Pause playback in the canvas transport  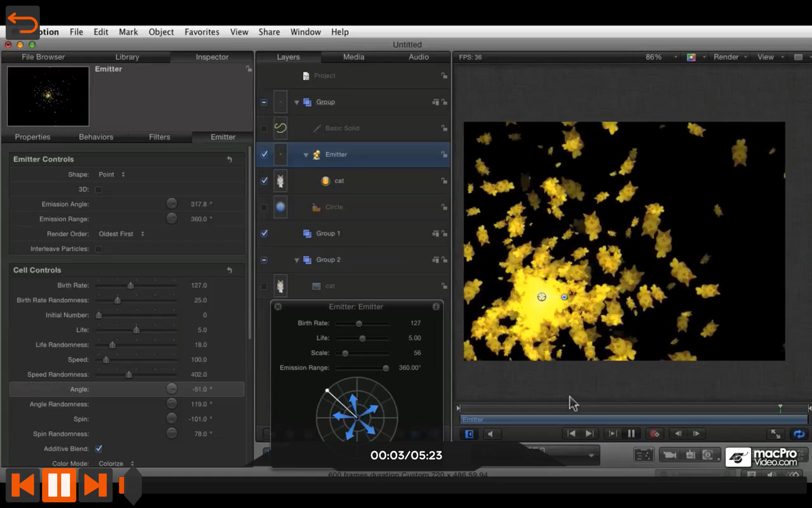[631, 434]
